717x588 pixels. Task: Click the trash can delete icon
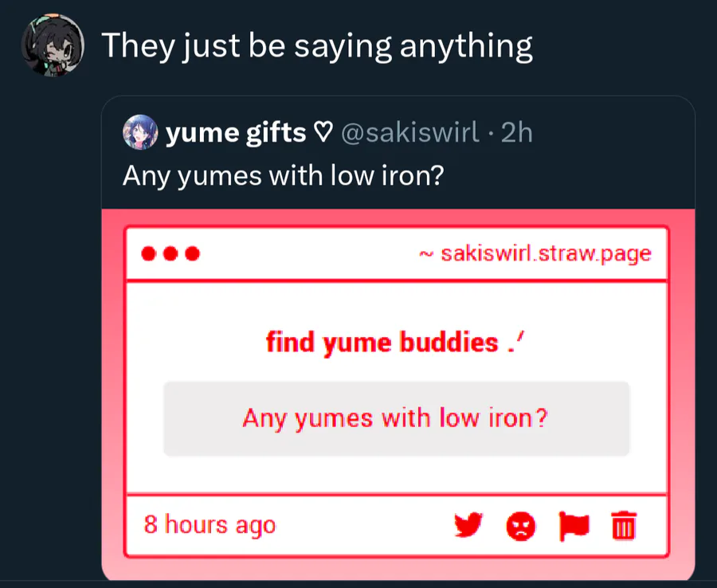(x=624, y=526)
